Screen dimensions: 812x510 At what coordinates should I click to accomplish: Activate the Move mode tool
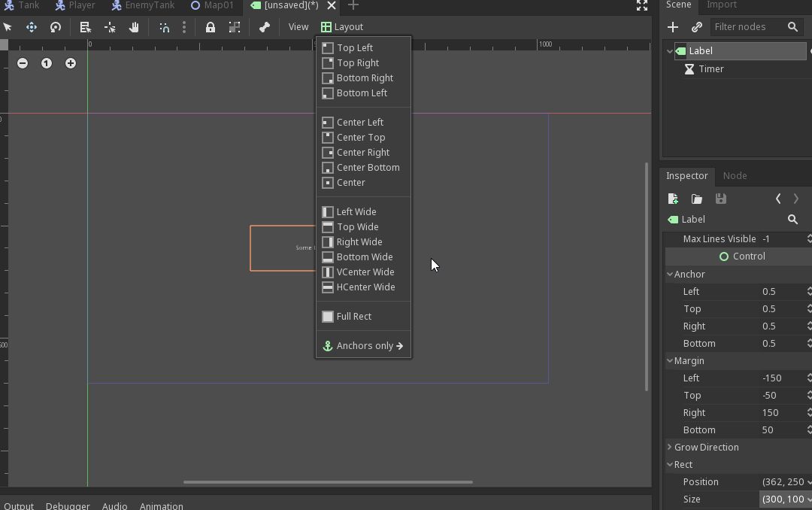point(32,27)
